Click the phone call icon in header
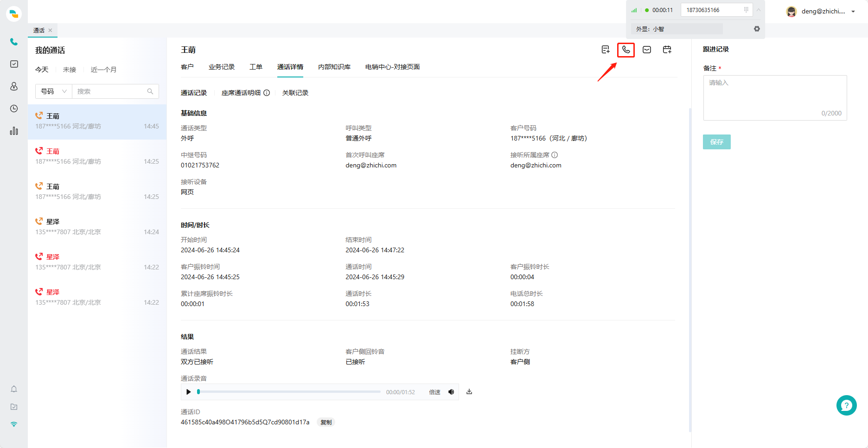The width and height of the screenshot is (868, 448). point(626,50)
